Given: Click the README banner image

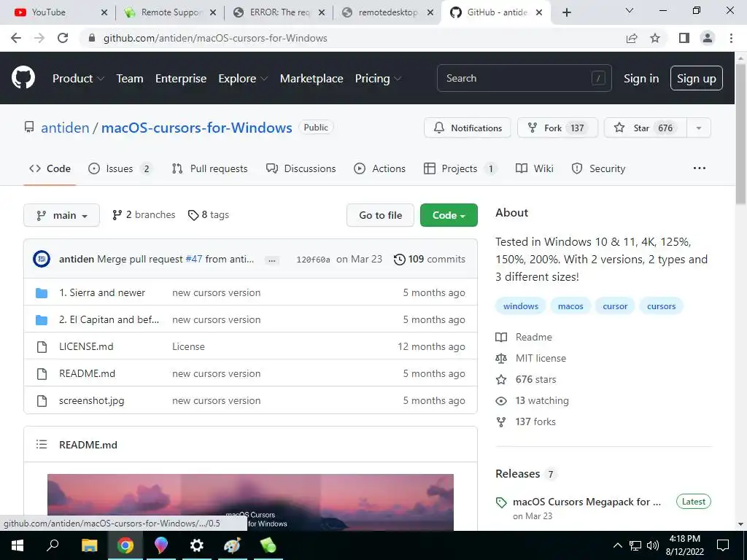Looking at the screenshot, I should [x=250, y=502].
